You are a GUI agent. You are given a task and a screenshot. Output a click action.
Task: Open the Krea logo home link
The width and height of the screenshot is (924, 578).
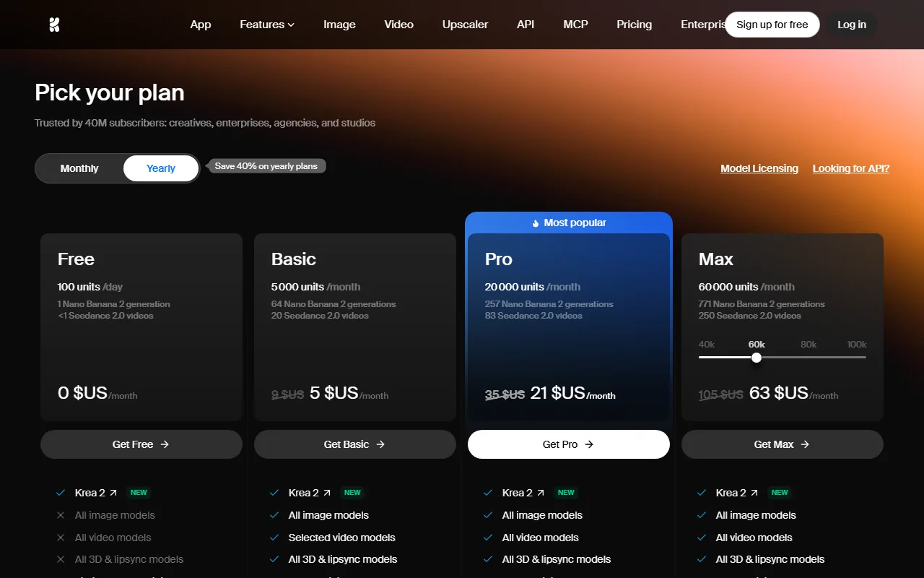pos(54,25)
